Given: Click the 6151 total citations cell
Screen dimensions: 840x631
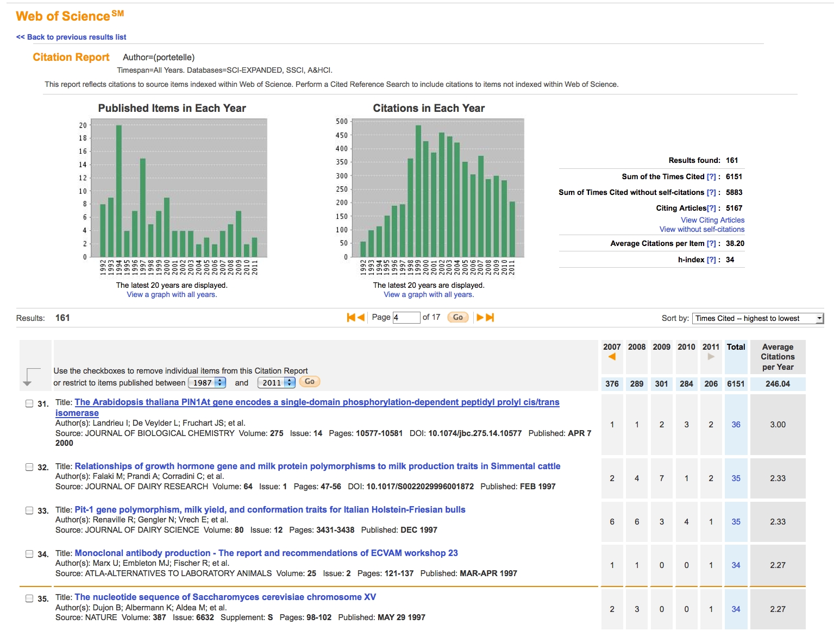Looking at the screenshot, I should point(736,384).
